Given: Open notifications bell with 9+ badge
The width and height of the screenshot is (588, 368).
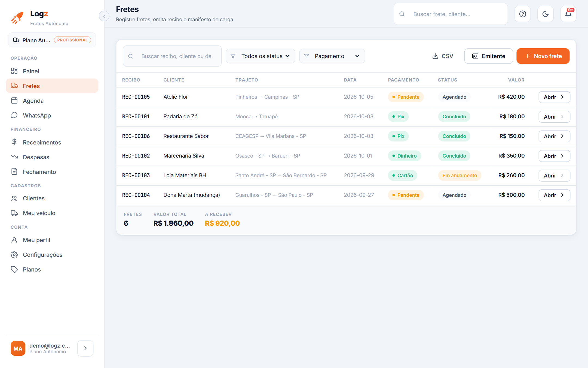Looking at the screenshot, I should [x=568, y=14].
